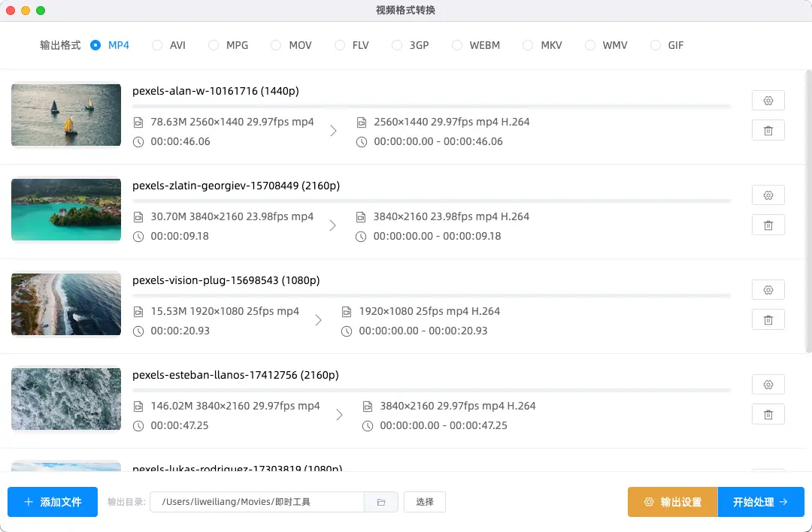
Task: Click file icon beside 15.53M source info
Action: click(138, 312)
